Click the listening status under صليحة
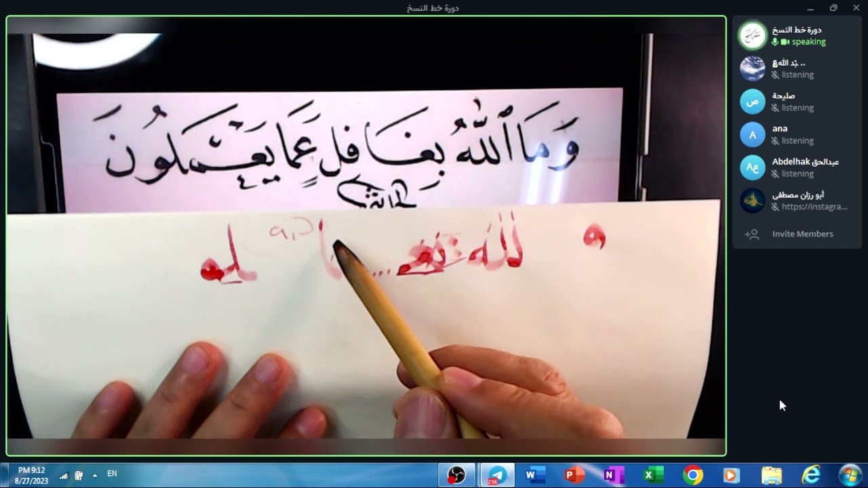The width and height of the screenshot is (868, 488). 797,108
